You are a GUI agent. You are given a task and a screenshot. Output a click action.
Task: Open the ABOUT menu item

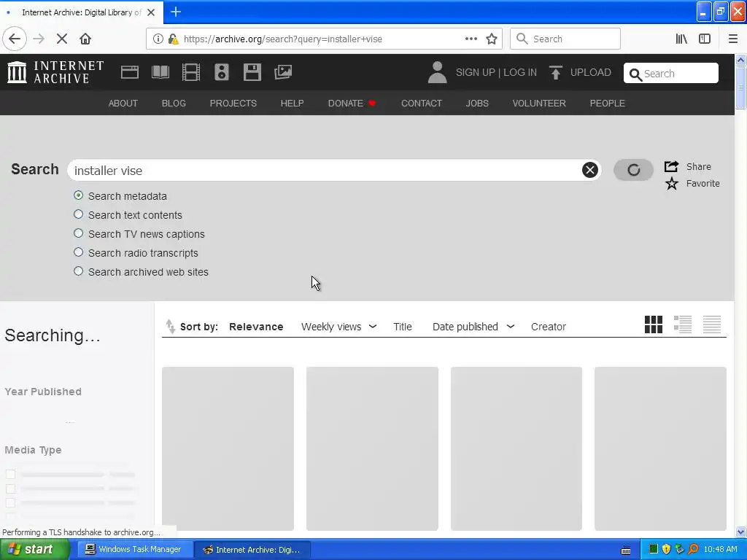pos(123,104)
